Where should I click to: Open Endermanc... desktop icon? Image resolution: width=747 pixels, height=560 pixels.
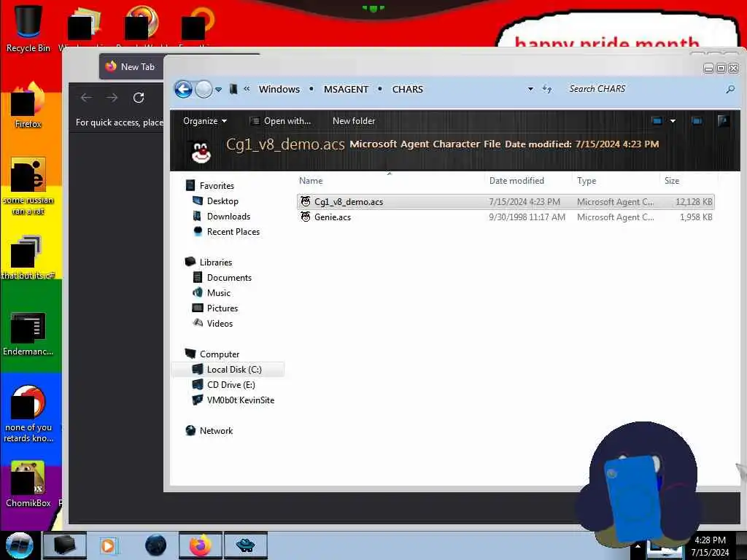pyautogui.click(x=28, y=334)
